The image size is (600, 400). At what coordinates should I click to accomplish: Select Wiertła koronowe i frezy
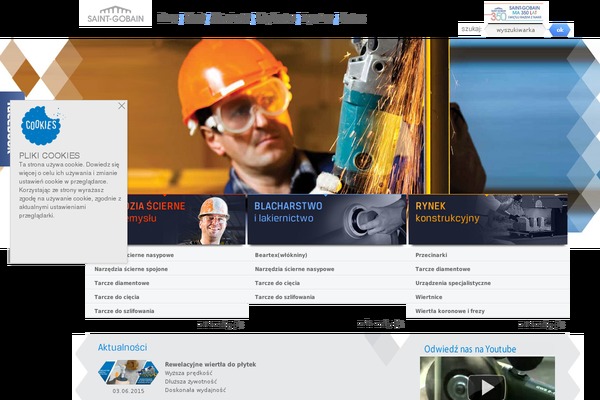[448, 311]
